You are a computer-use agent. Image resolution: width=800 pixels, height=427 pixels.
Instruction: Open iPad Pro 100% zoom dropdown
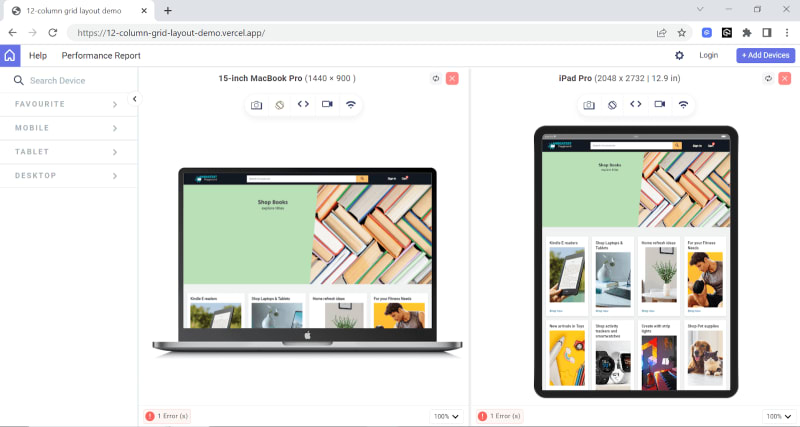click(x=779, y=416)
